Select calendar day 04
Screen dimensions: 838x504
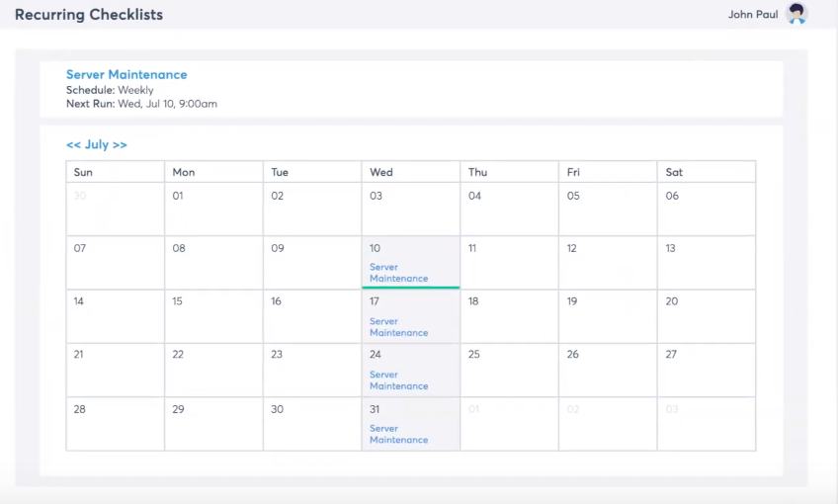(x=509, y=209)
